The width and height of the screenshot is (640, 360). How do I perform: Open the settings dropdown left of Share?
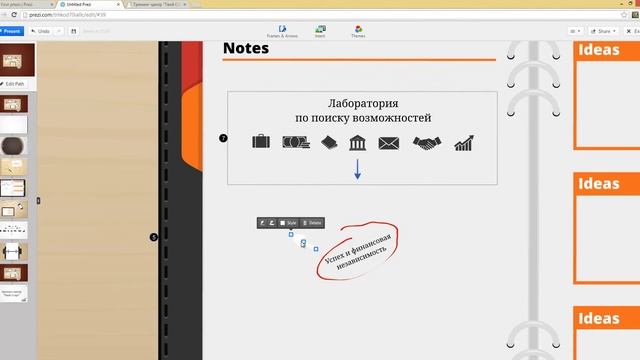click(x=575, y=31)
